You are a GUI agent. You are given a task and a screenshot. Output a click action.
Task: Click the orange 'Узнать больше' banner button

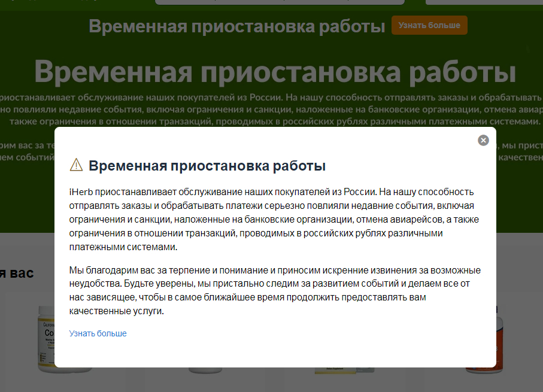pyautogui.click(x=429, y=25)
